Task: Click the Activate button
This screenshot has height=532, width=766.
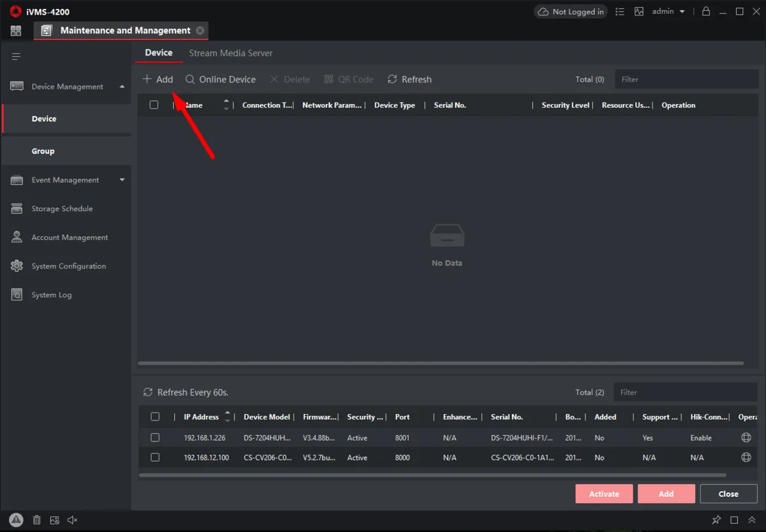Action: [x=604, y=494]
